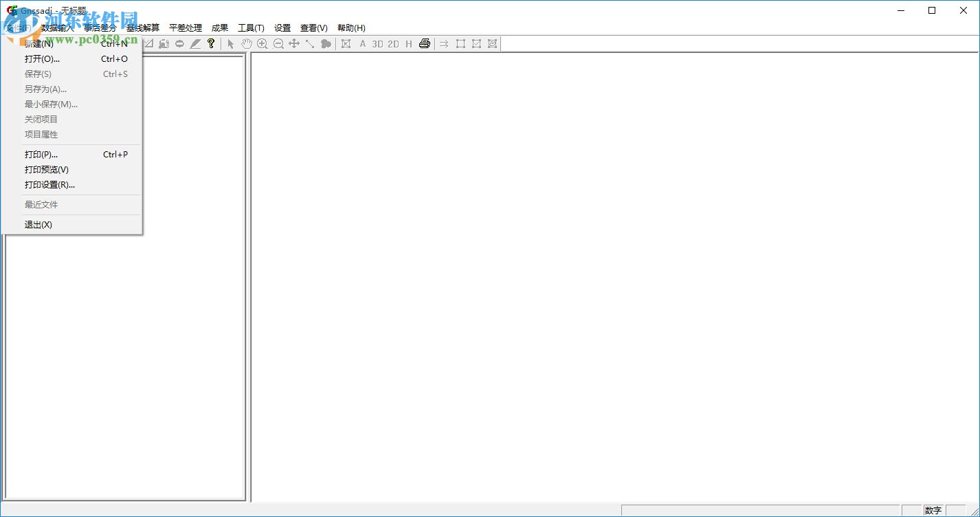The height and width of the screenshot is (517, 980).
Task: Switch to 2D view toolbar button
Action: coord(393,44)
